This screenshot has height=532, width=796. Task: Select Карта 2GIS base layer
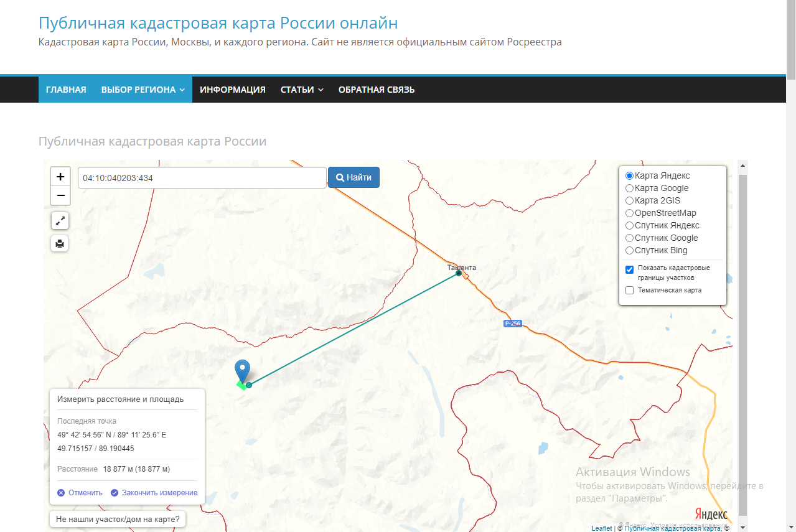[x=629, y=201]
